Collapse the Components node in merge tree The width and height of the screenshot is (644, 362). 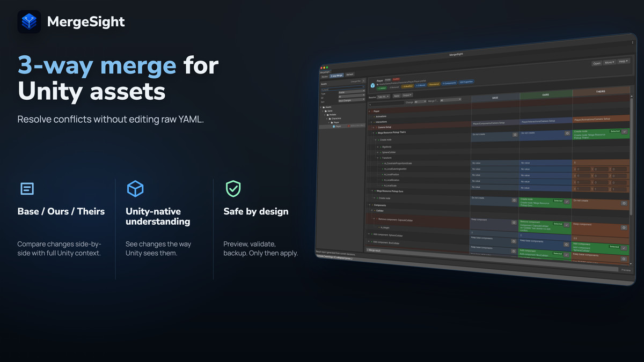click(369, 205)
